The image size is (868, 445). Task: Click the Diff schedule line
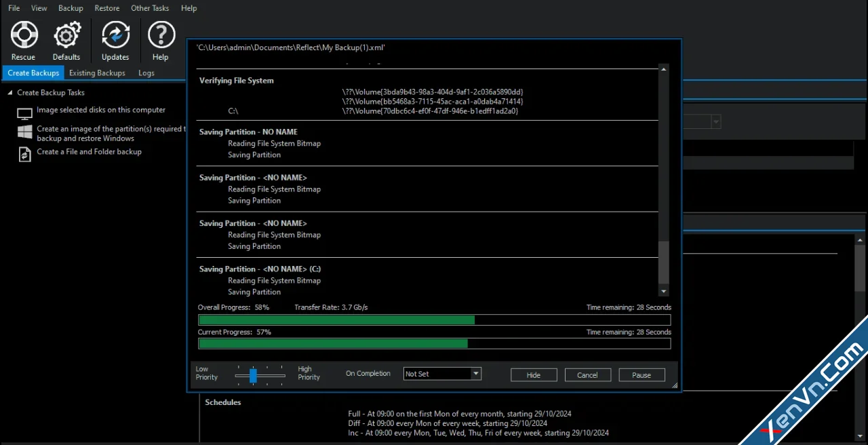point(448,423)
